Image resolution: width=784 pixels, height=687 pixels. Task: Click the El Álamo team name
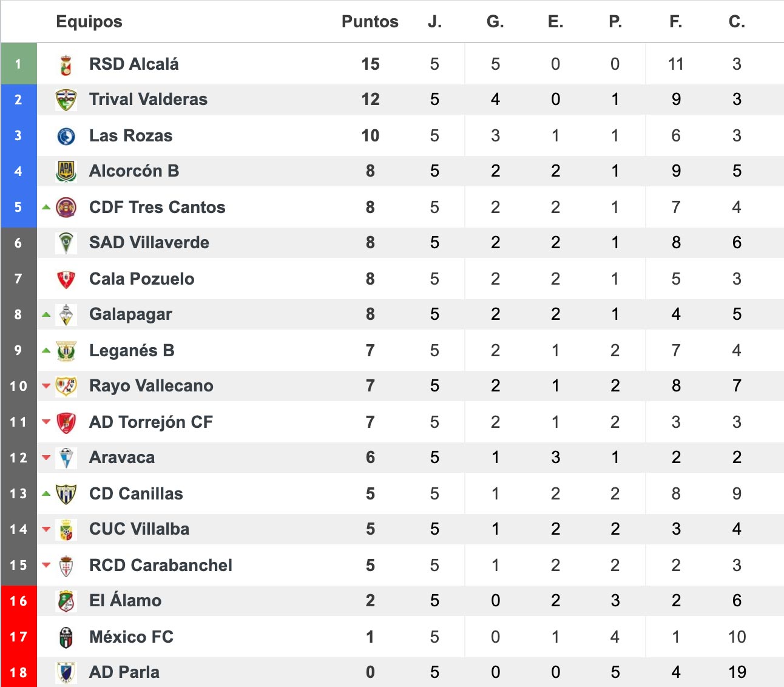126,600
